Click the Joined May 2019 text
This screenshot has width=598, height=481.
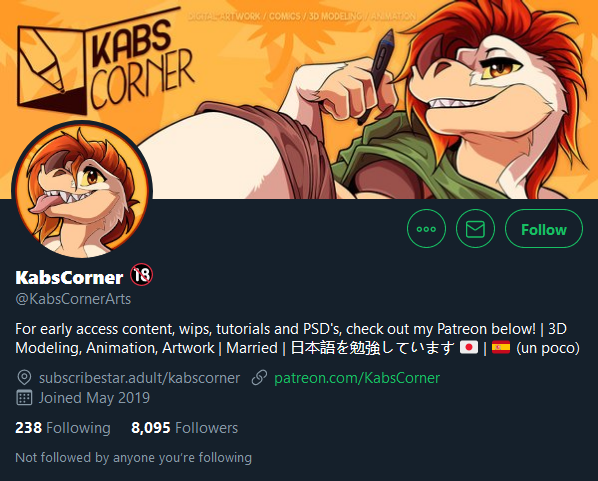point(94,398)
